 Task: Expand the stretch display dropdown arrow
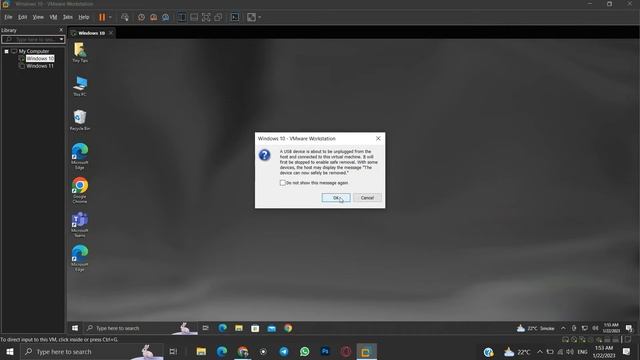tap(260, 17)
